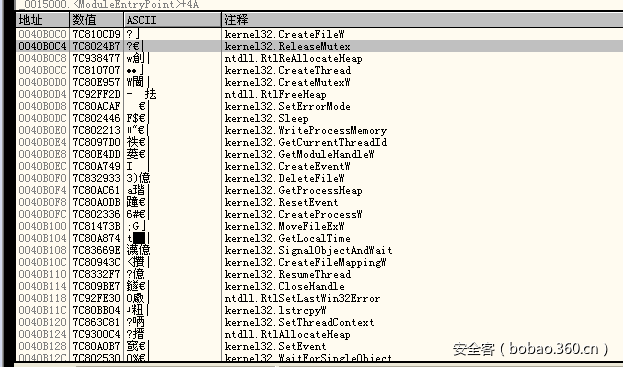Click value 7C80E957
623x367 pixels.
[96, 82]
